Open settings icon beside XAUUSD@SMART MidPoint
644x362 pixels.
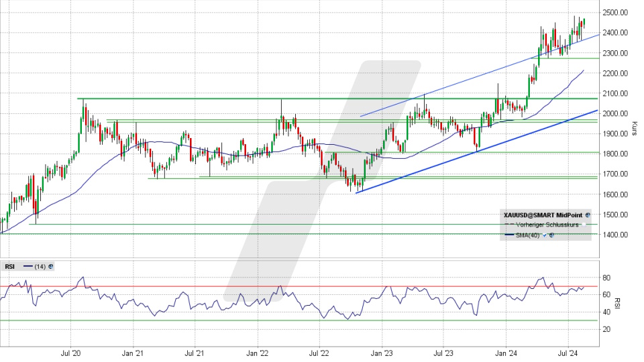click(588, 215)
